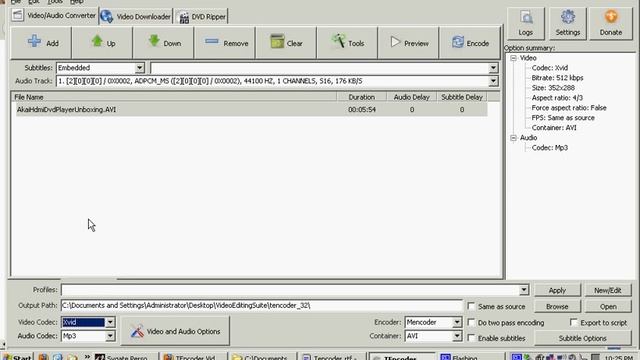Image resolution: width=640 pixels, height=360 pixels.
Task: Open the Audio Track dropdown
Action: point(493,81)
